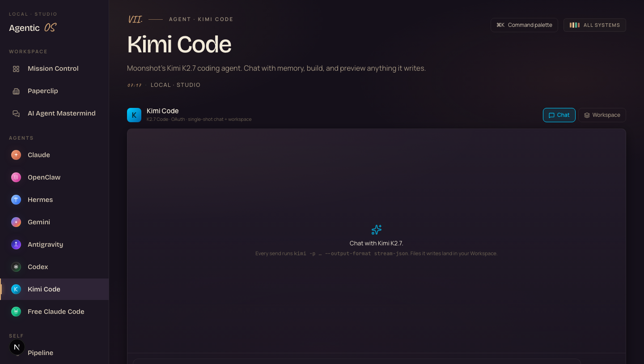Select the Hermes agent
The image size is (644, 364).
point(54,200)
